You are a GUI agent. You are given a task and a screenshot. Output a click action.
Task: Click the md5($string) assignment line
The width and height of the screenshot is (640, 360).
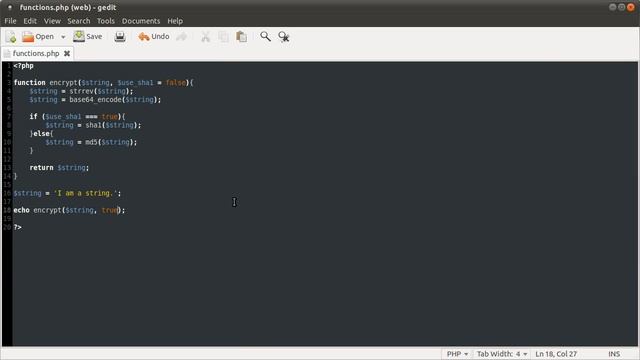91,142
